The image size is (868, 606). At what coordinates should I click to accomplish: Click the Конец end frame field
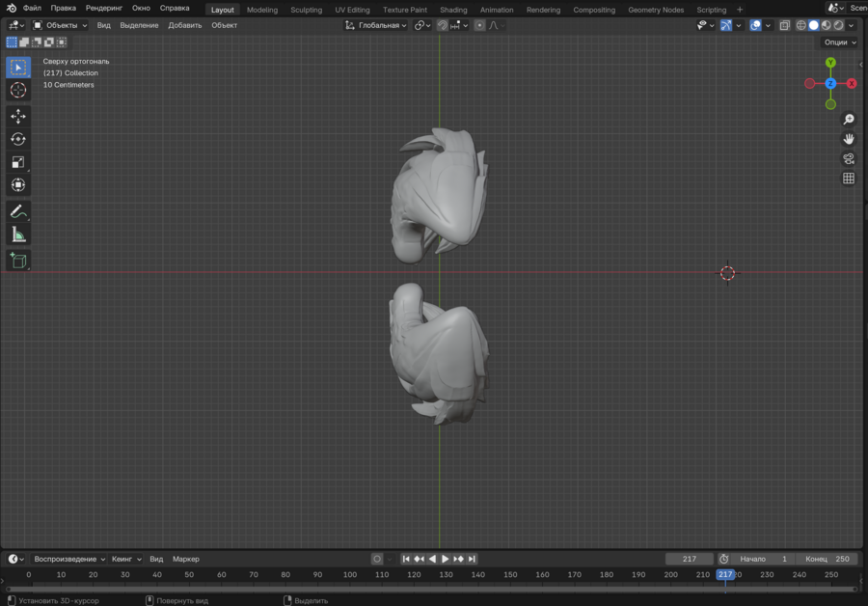coord(827,559)
